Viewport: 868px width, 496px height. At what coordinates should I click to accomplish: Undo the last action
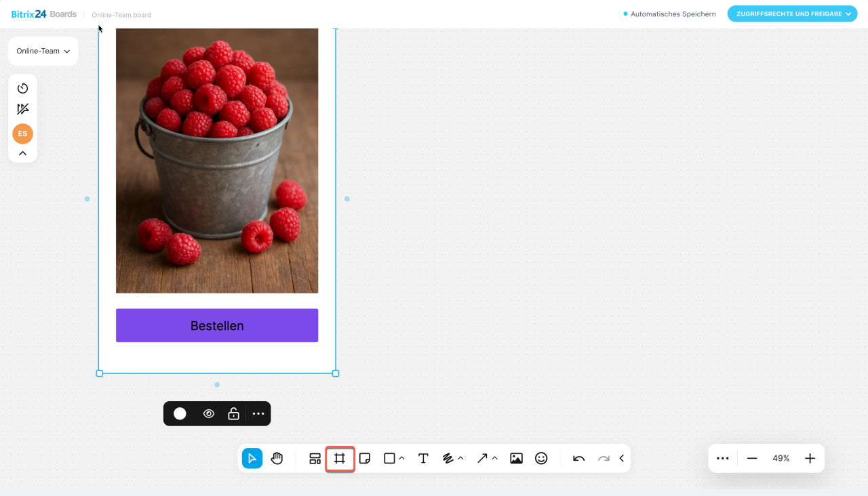tap(578, 459)
